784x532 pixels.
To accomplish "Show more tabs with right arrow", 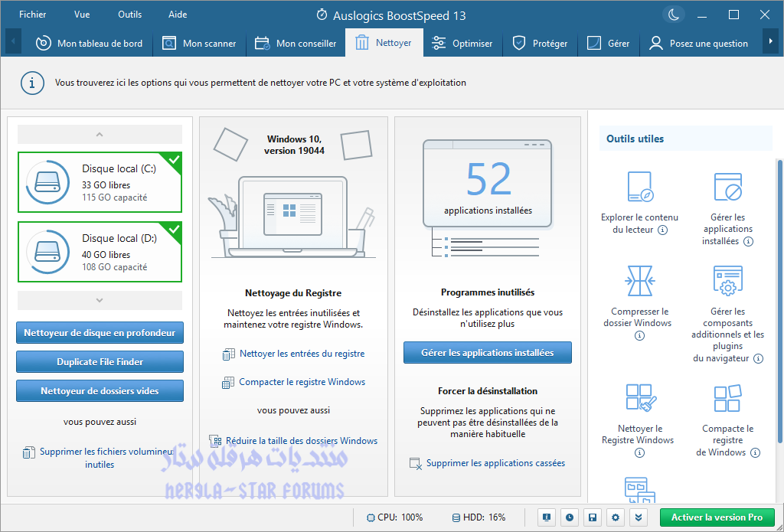I will (770, 41).
